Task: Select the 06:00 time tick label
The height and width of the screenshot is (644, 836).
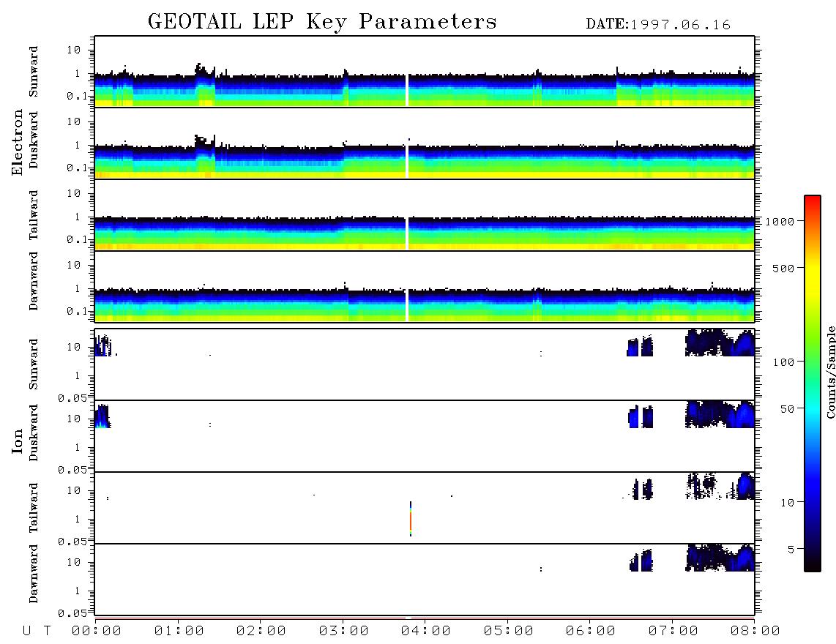Action: [x=591, y=631]
